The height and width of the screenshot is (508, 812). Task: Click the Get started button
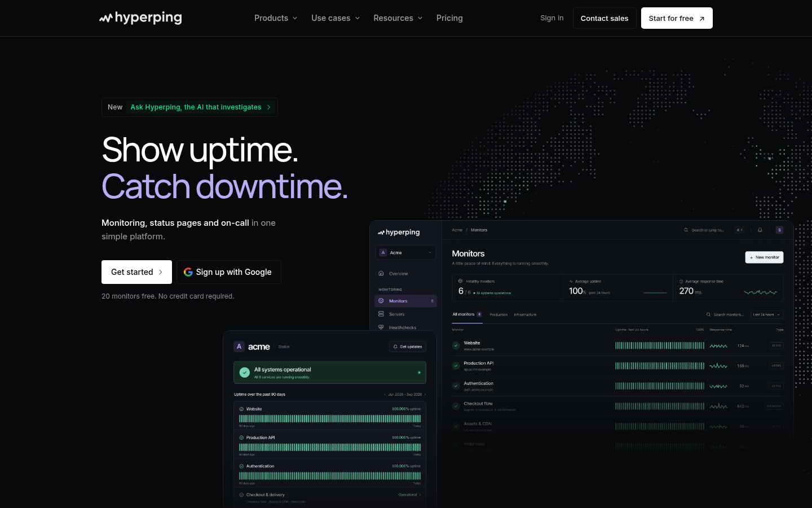[x=136, y=272]
